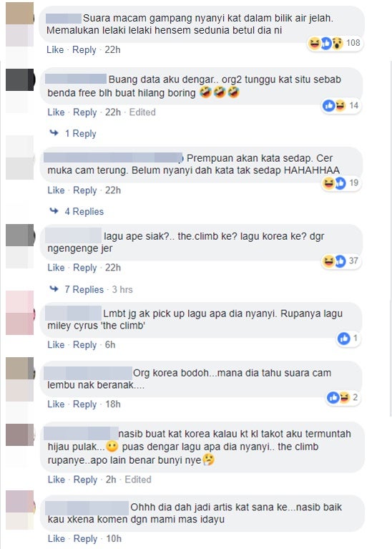Screen dimensions: 392x549
Task: Expand the '7 Replies' thread
Action: pyautogui.click(x=84, y=290)
